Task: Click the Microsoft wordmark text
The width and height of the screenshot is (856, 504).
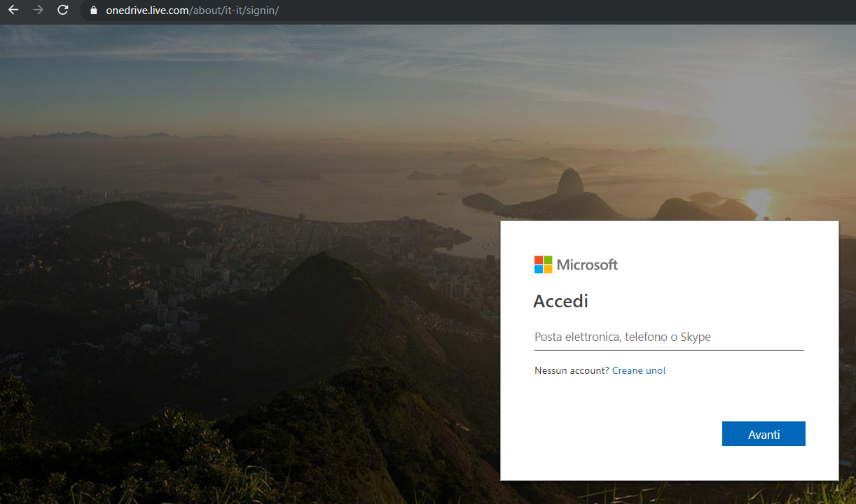Action: (587, 265)
